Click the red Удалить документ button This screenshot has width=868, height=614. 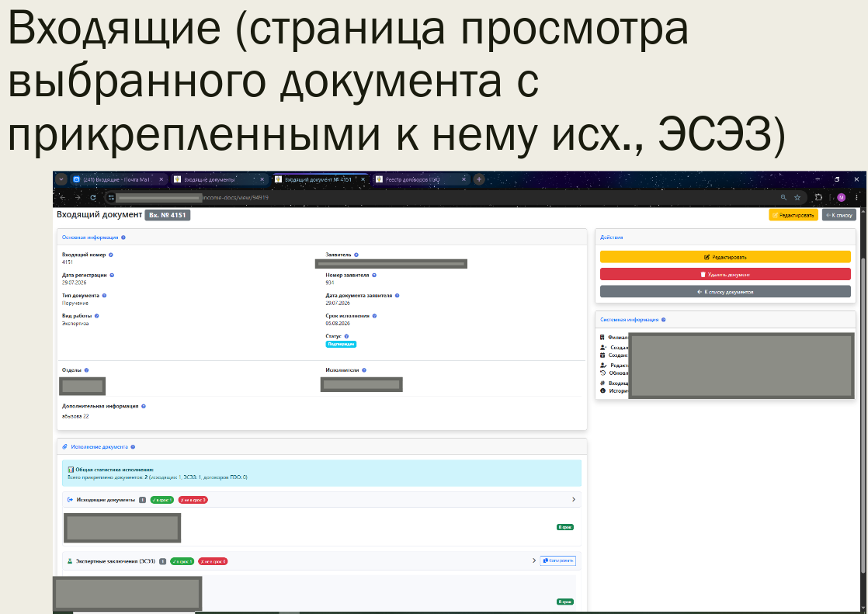[725, 274]
